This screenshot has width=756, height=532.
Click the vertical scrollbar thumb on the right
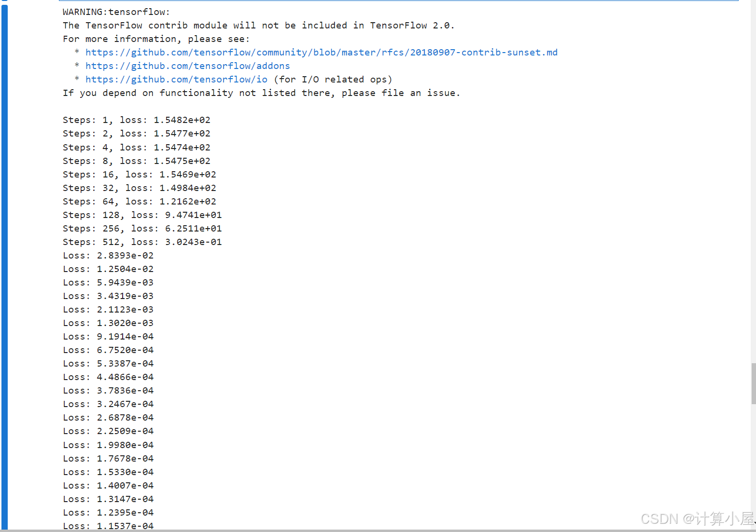[753, 383]
